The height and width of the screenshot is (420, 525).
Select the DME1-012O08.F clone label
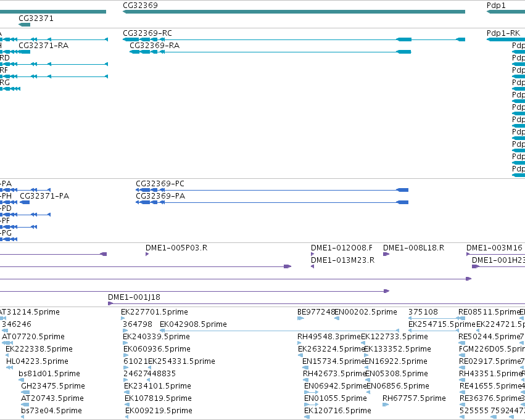[x=342, y=248]
